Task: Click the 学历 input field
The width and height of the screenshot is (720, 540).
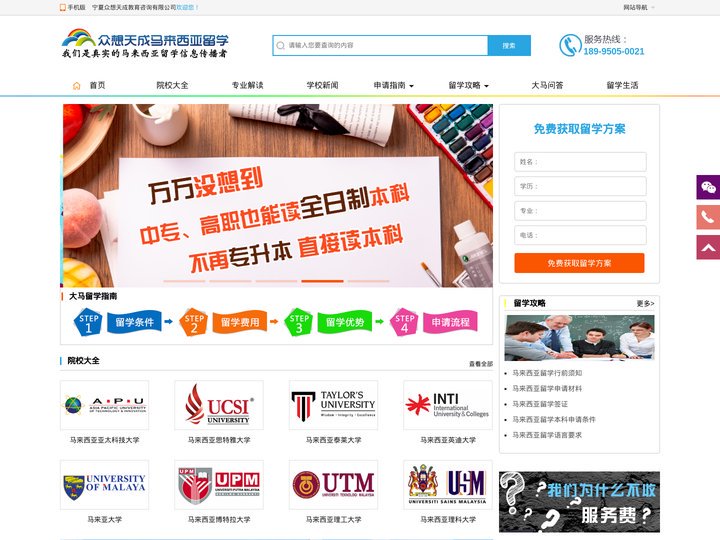Action: 580,186
